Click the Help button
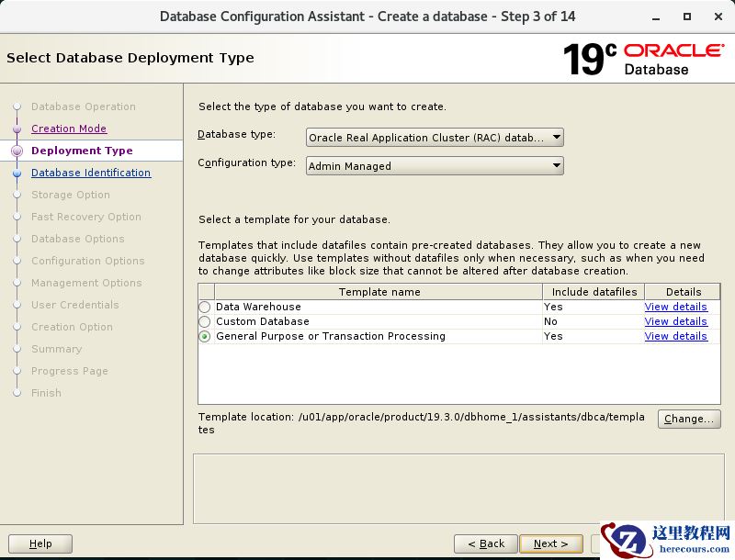 (40, 543)
